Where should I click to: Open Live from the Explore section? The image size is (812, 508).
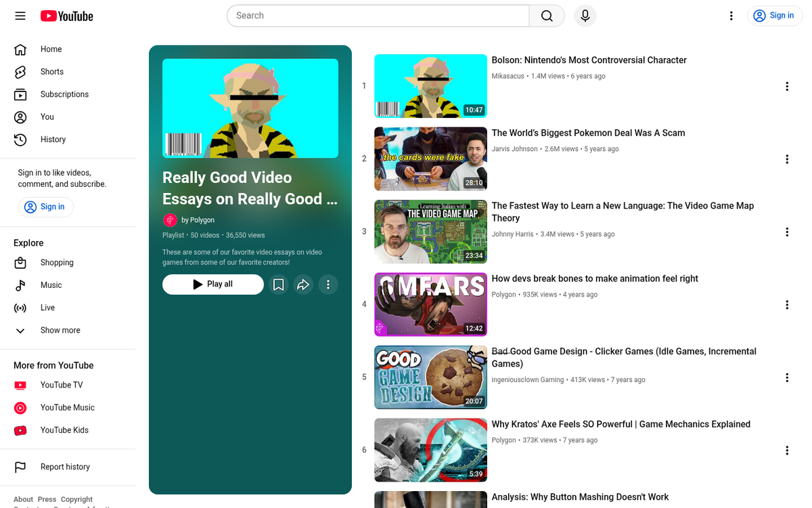[x=47, y=308]
